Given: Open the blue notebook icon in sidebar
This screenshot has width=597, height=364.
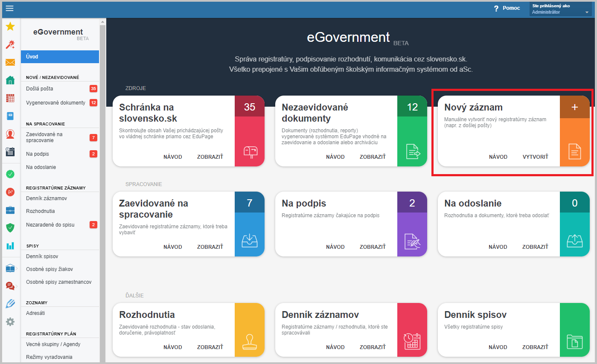Looking at the screenshot, I should click(x=10, y=116).
